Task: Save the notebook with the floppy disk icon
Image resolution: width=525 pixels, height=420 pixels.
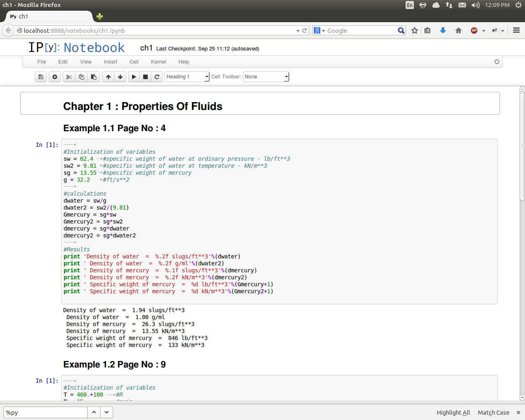Action: pyautogui.click(x=41, y=77)
